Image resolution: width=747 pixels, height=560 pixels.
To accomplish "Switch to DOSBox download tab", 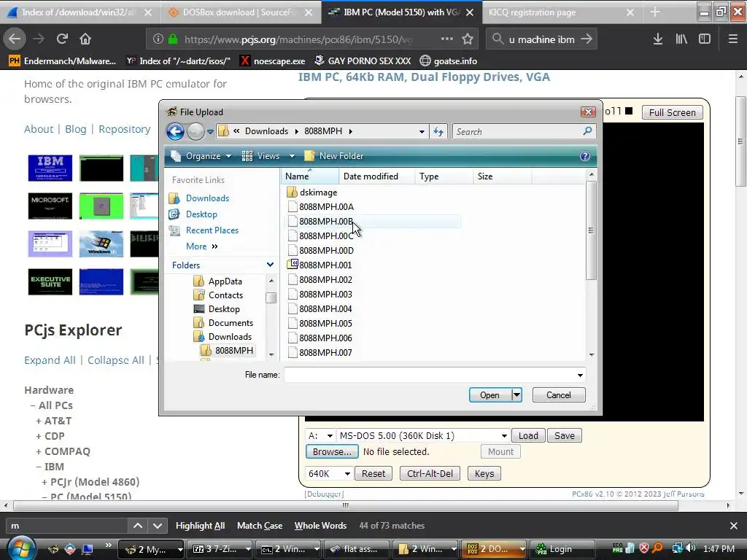I will pyautogui.click(x=241, y=12).
